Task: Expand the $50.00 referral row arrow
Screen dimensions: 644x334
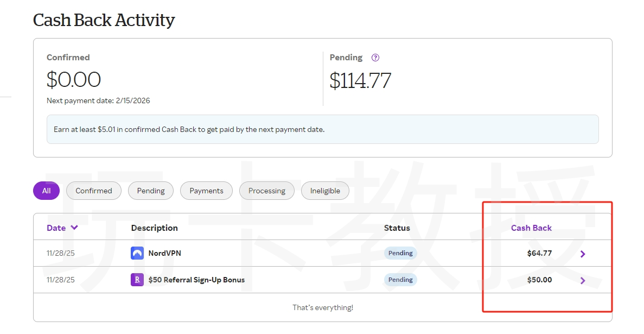Action: [583, 280]
